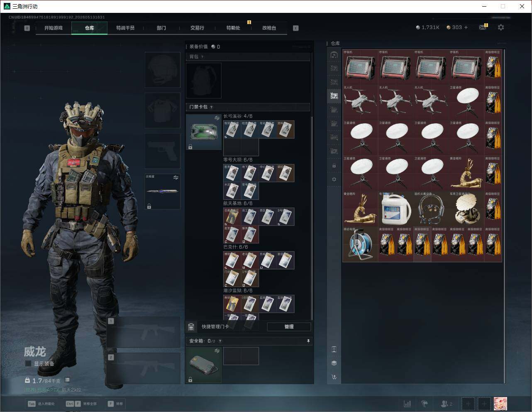Click the second empty team slot plus button
532x412 pixels.
click(x=484, y=404)
